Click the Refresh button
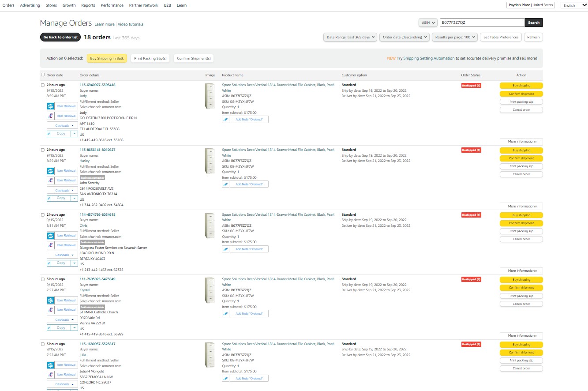588x391 pixels. [533, 37]
